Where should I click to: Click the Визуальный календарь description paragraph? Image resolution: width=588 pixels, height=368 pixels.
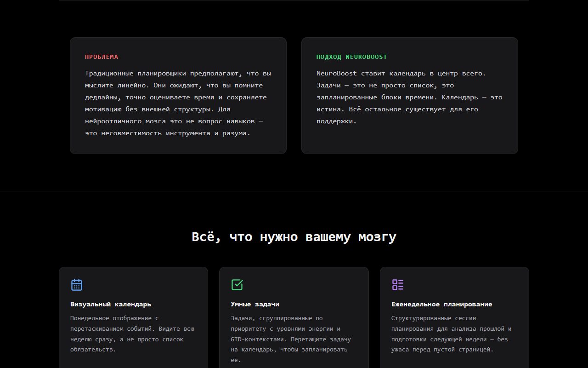click(133, 334)
